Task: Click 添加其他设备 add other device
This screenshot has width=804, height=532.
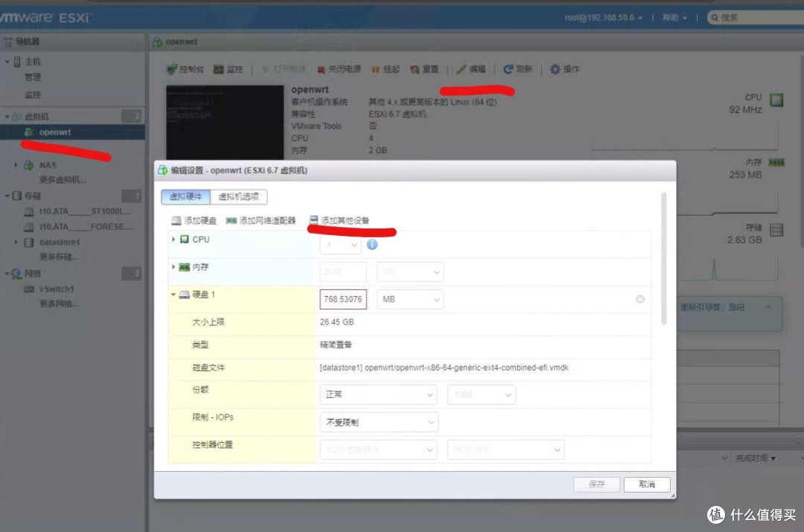Action: pyautogui.click(x=339, y=220)
